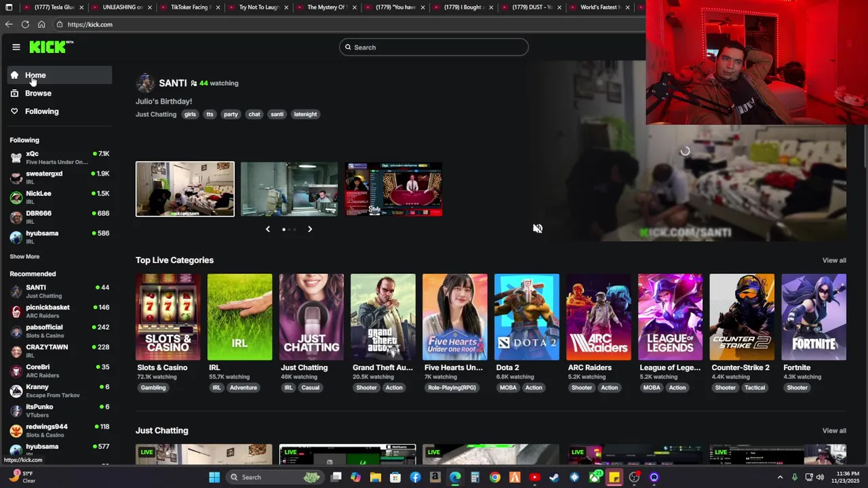The height and width of the screenshot is (488, 868).
Task: Select second featured stream thumbnail
Action: click(290, 189)
